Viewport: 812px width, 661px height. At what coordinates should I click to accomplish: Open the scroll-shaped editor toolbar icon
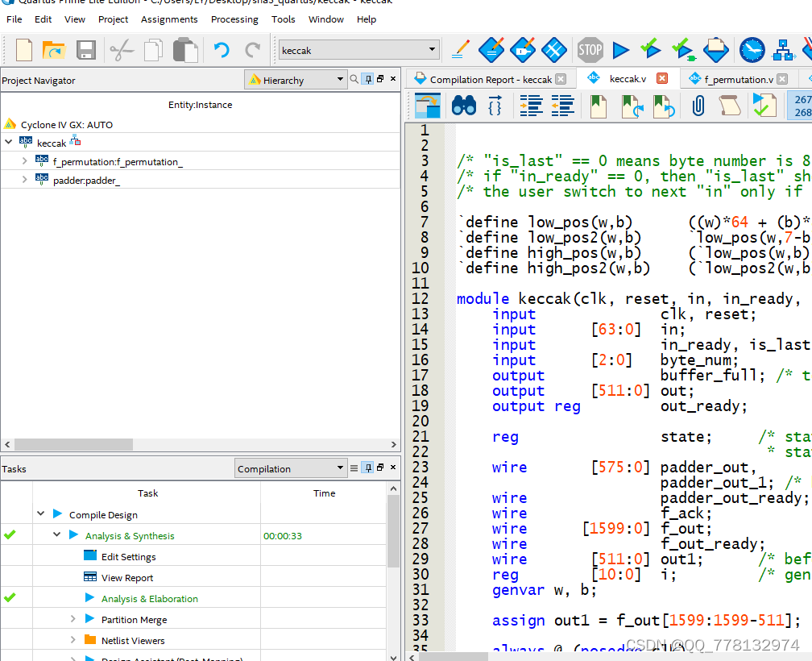[x=730, y=106]
